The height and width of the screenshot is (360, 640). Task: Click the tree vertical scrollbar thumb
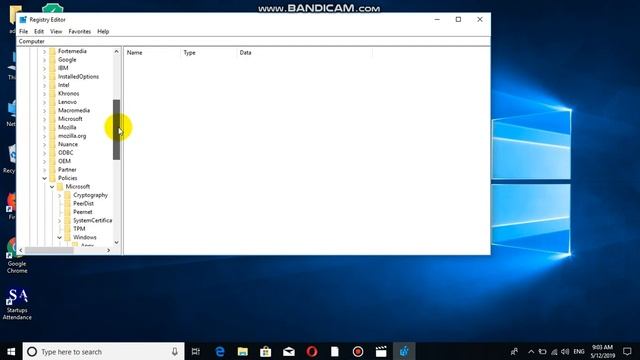coord(117,129)
